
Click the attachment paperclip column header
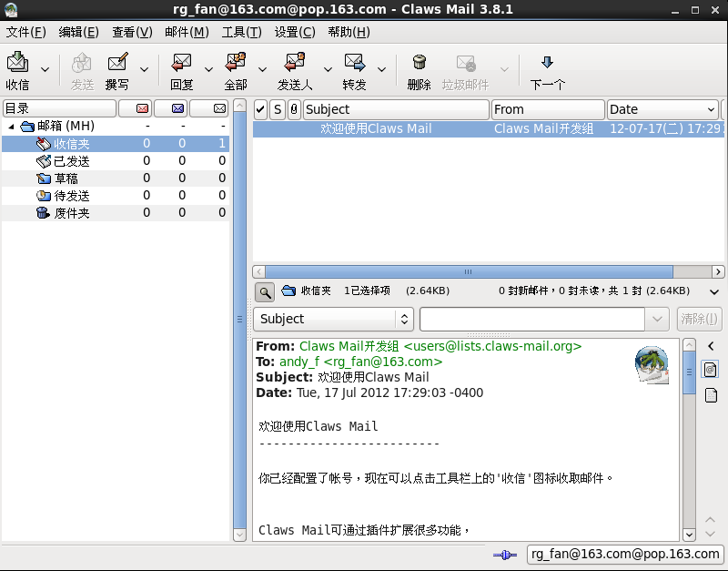(x=294, y=109)
